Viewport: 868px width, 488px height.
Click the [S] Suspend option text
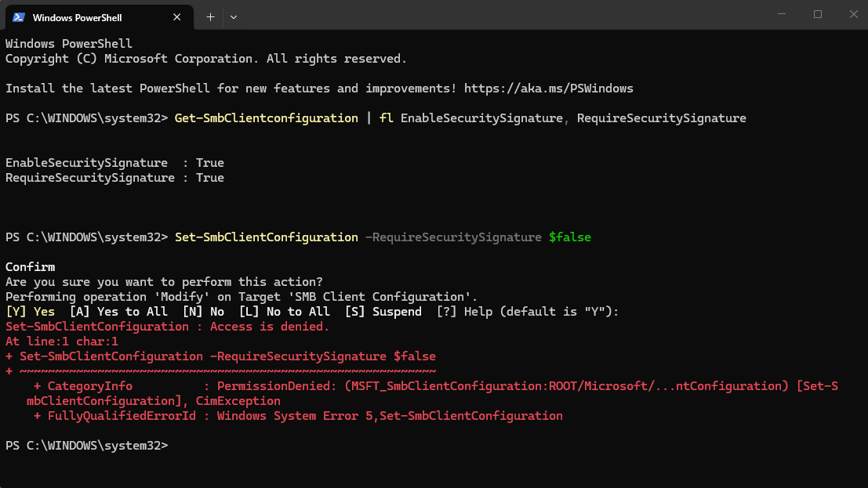pyautogui.click(x=383, y=312)
